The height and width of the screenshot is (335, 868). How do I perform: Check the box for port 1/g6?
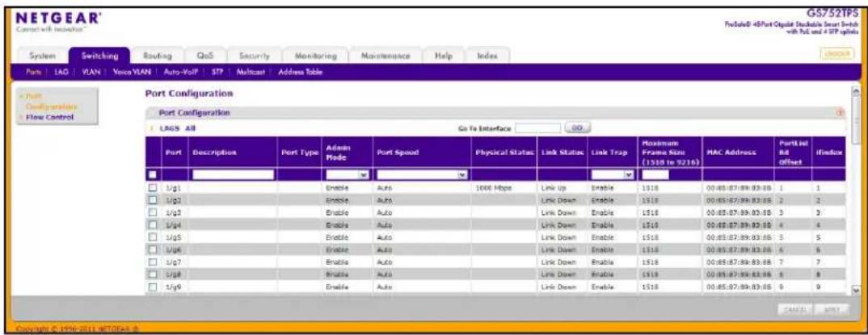(x=152, y=249)
